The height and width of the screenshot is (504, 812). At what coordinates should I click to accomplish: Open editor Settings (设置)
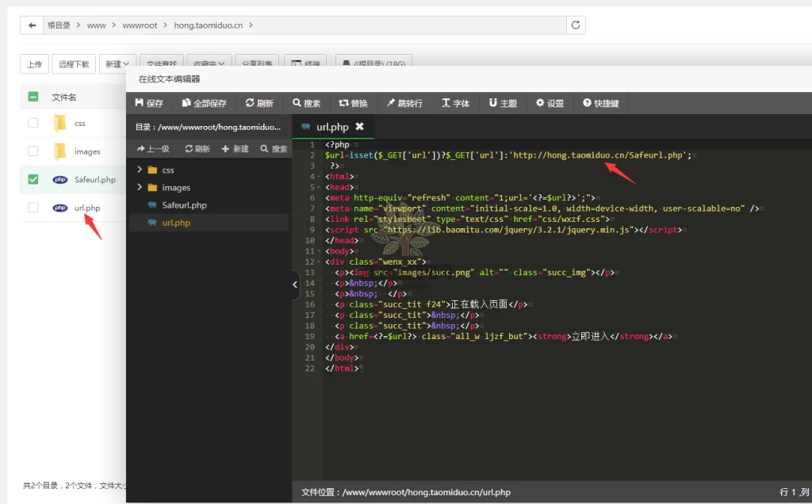pos(550,103)
